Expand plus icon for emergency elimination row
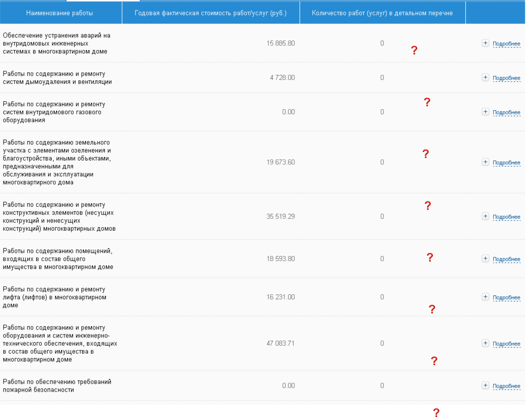532x417 pixels. tap(485, 43)
